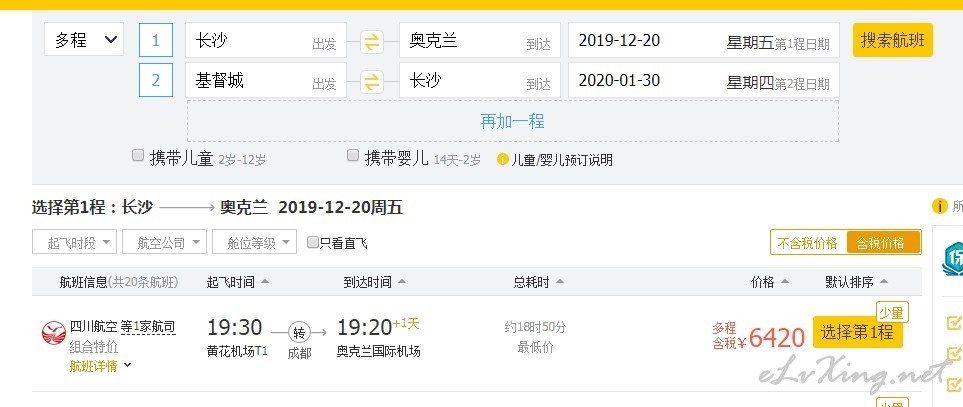Click info icon beside 儿童/婴儿预订说明

503,160
